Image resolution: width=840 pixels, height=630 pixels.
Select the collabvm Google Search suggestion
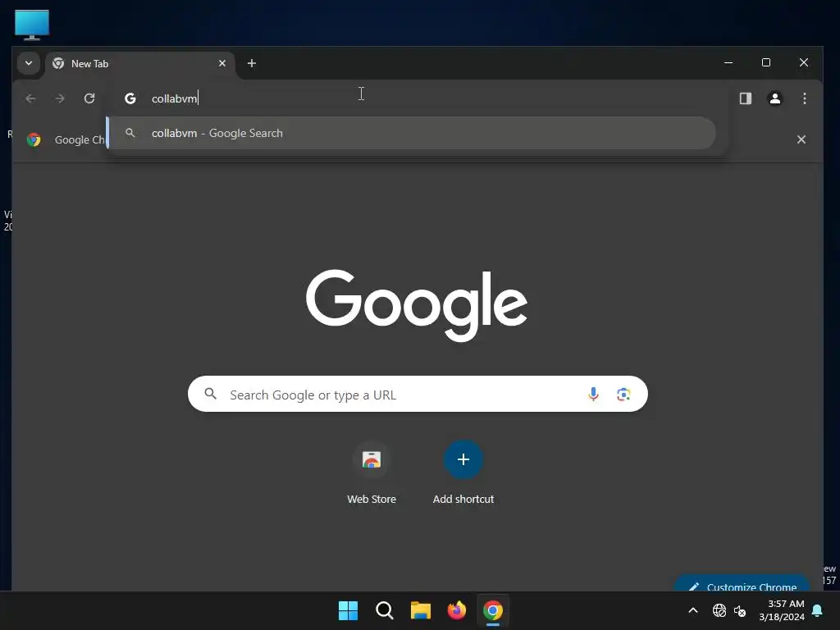click(412, 133)
